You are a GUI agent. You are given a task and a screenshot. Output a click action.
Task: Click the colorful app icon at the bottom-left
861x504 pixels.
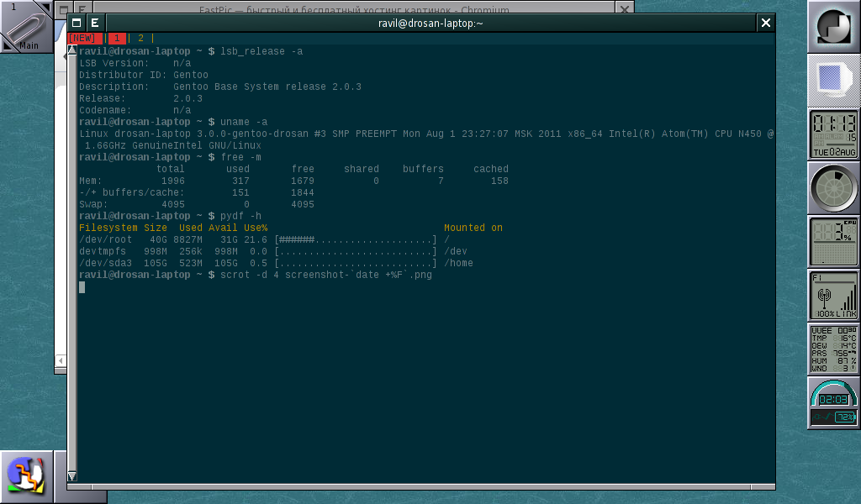coord(26,476)
